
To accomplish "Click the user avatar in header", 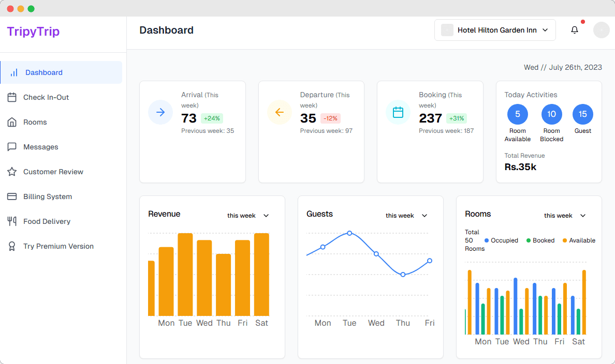I will (602, 30).
